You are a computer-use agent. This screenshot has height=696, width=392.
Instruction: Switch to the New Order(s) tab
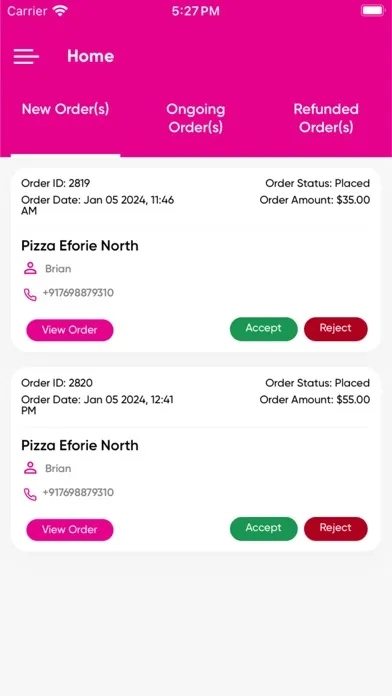(65, 109)
